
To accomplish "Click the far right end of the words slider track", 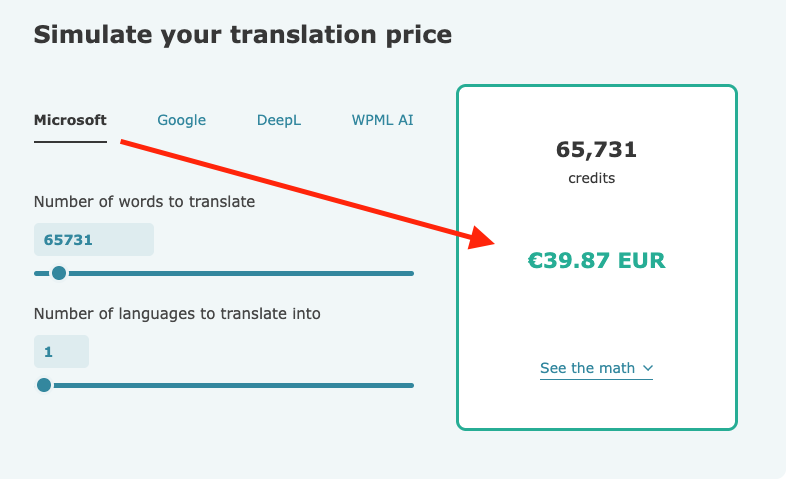I will (411, 273).
